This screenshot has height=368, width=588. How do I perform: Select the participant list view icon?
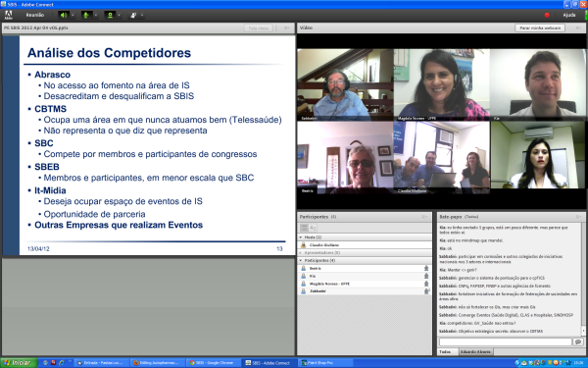[304, 228]
